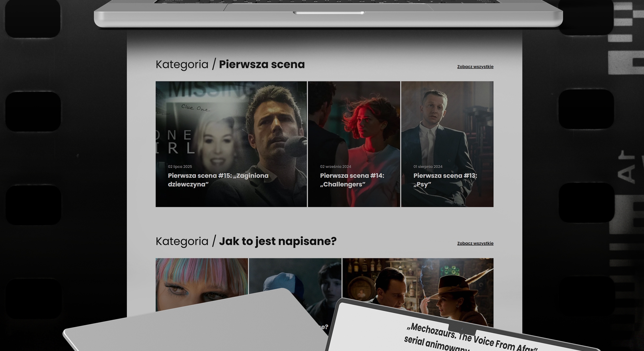Select the bold "Pierwsza scena" category heading

tap(262, 64)
